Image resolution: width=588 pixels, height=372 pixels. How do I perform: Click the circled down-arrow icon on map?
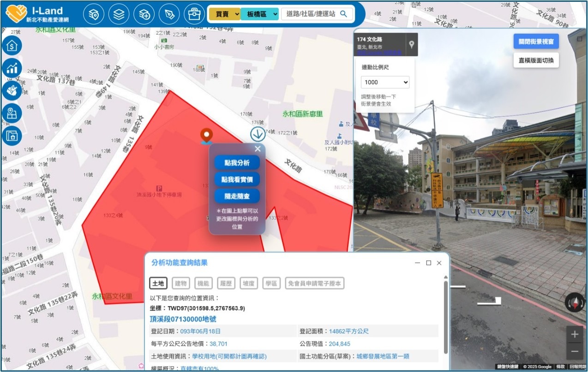coord(258,134)
